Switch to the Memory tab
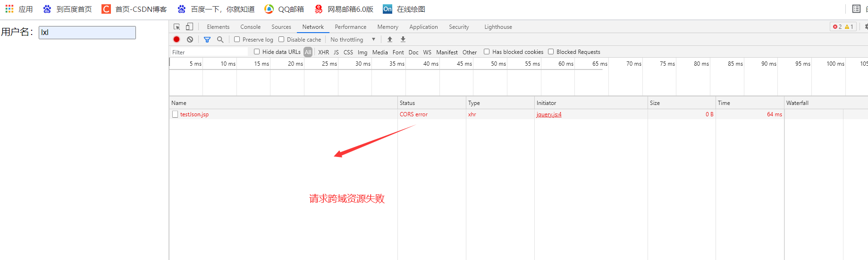 388,27
